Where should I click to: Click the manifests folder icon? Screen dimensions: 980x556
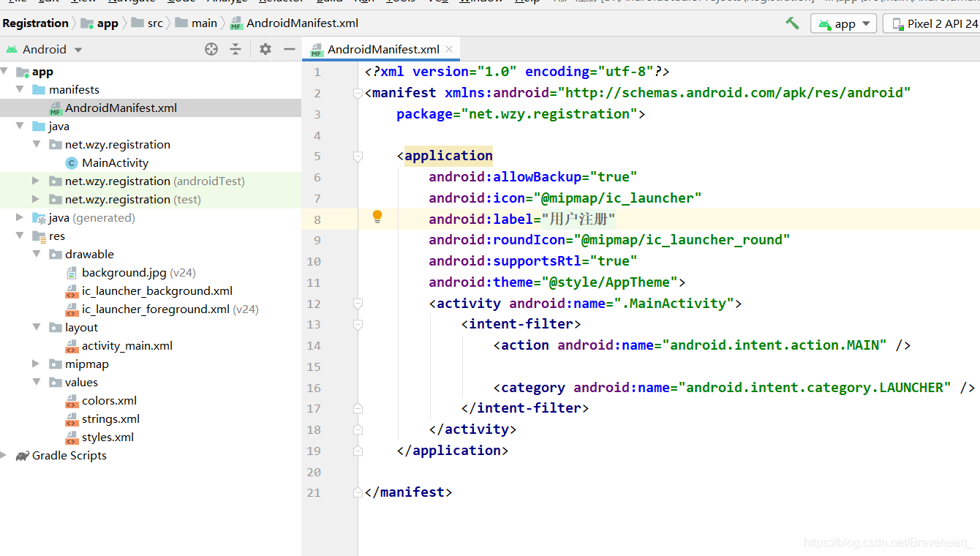coord(39,90)
